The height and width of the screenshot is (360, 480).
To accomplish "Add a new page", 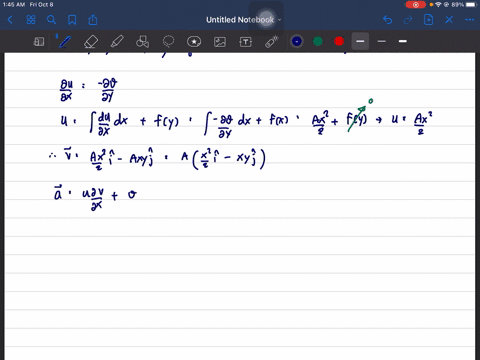I will [428, 20].
